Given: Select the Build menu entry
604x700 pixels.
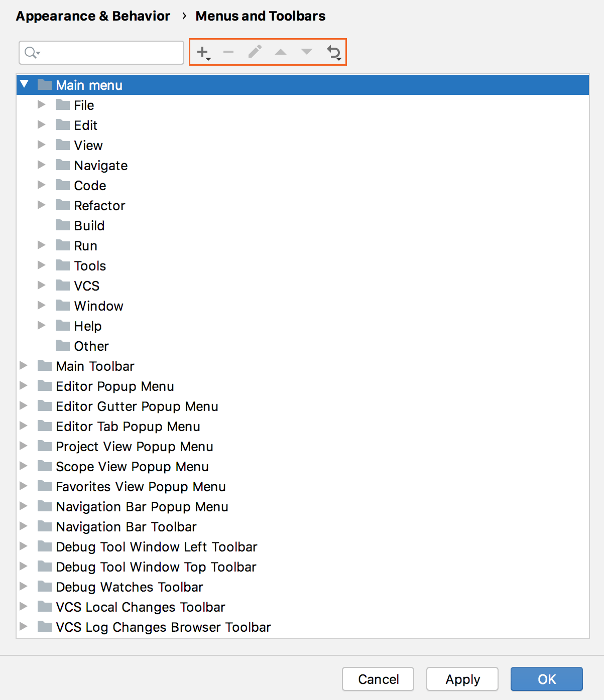Looking at the screenshot, I should point(89,225).
